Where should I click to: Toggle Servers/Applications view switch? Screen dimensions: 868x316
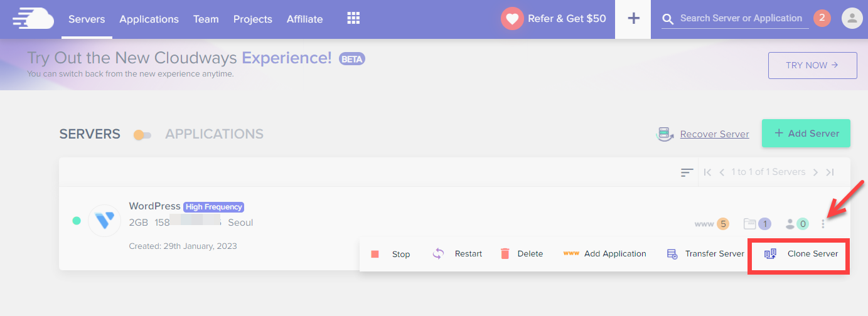tap(142, 135)
